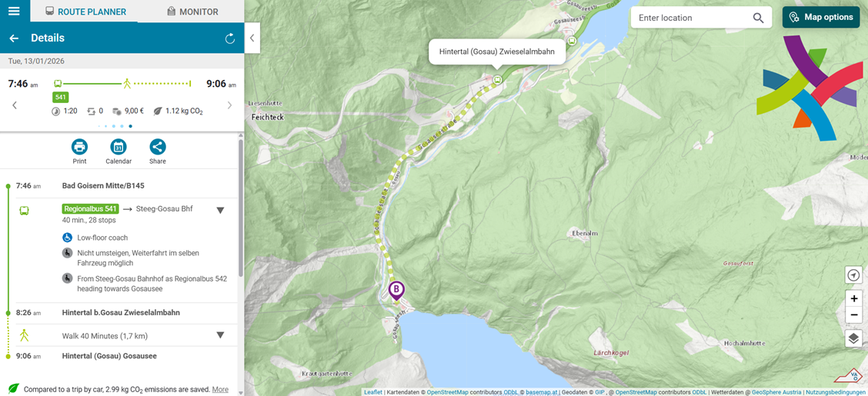Viewport: 868px width, 396px height.
Task: Expand the 40 minute walk details
Action: coord(220,335)
